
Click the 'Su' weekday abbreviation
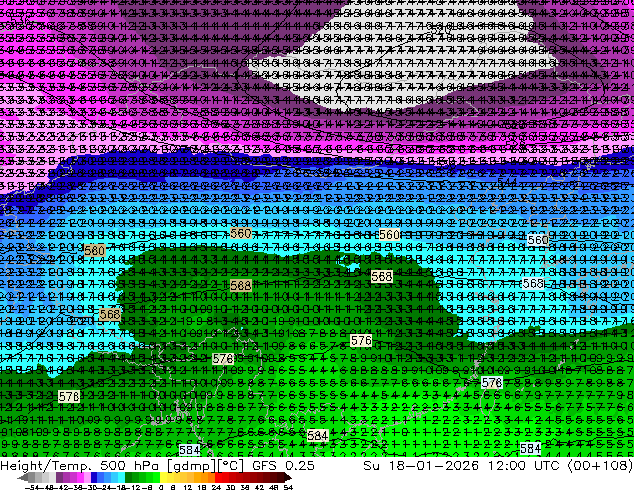tap(371, 466)
